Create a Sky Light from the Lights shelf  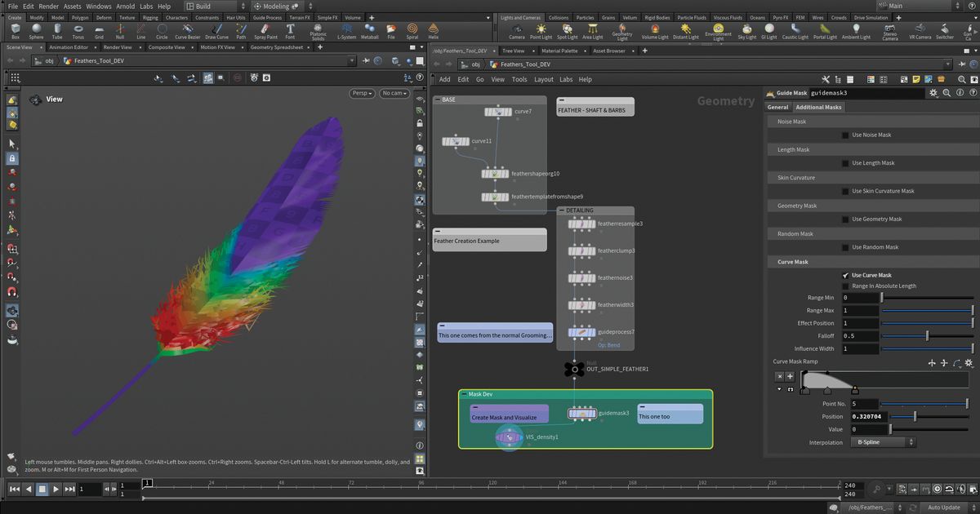pos(747,31)
